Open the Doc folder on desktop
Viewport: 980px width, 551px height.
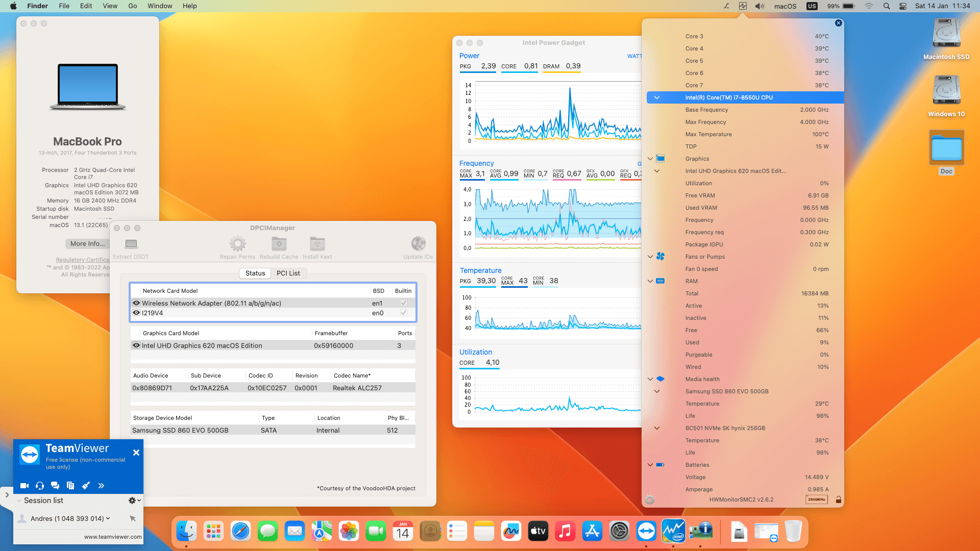click(x=947, y=153)
